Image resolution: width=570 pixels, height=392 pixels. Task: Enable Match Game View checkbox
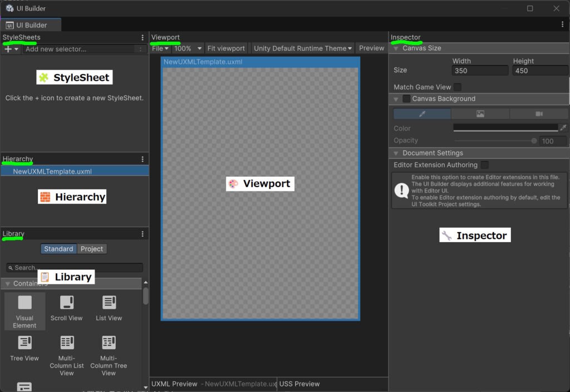[458, 87]
